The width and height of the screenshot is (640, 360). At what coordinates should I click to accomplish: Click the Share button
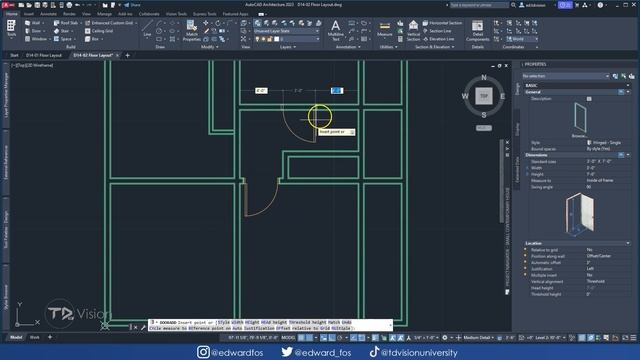133,5
